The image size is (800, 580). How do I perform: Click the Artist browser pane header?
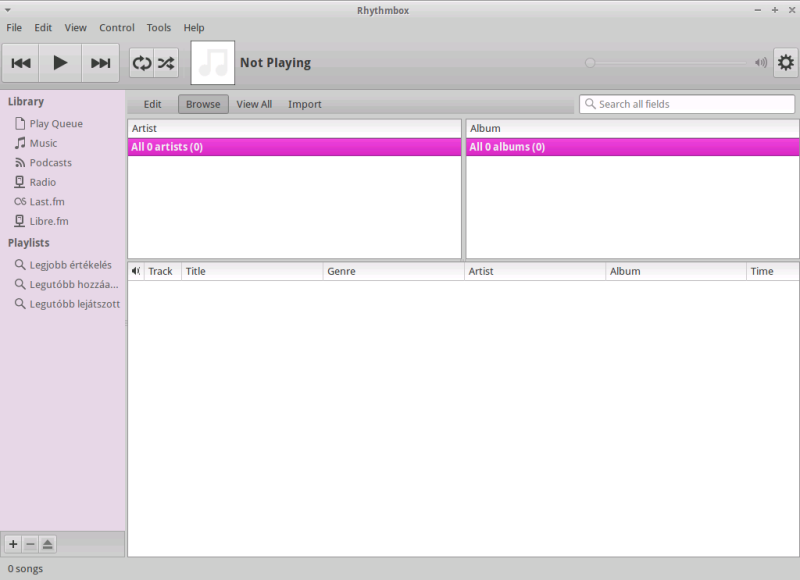294,129
